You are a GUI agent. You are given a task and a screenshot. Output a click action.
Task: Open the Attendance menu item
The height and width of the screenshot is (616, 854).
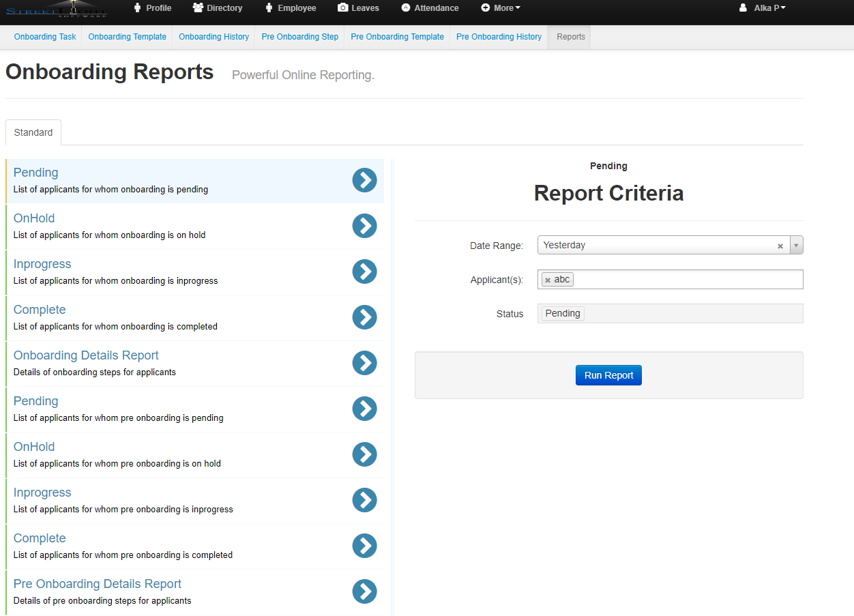[x=430, y=8]
